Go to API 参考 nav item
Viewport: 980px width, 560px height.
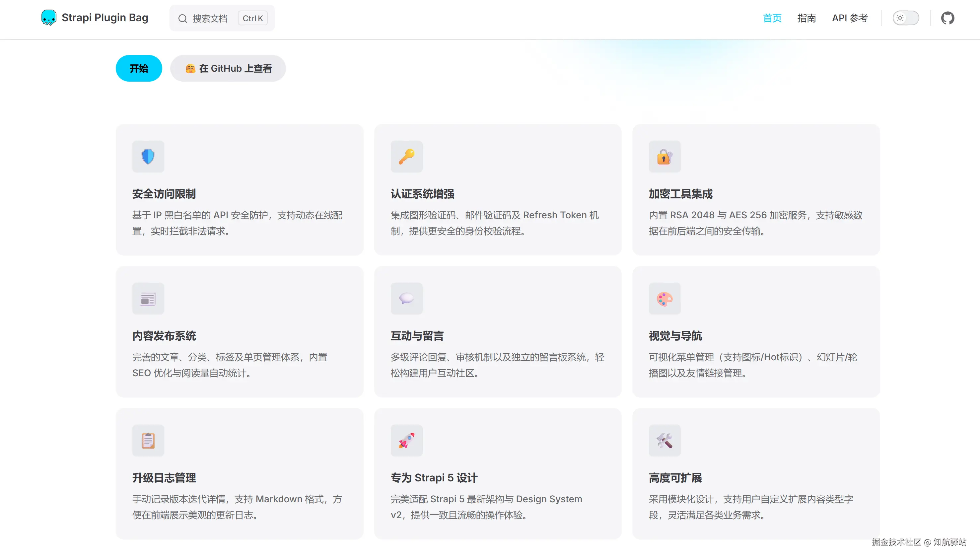pos(850,18)
